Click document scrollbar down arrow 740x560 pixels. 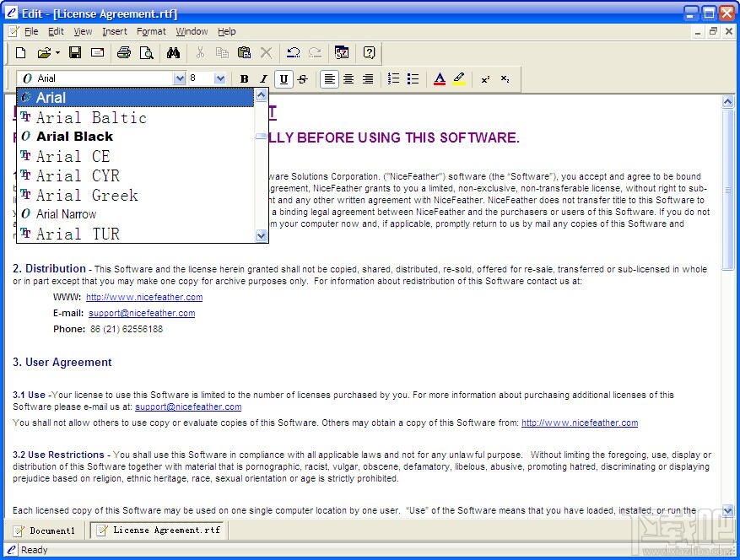tap(727, 510)
